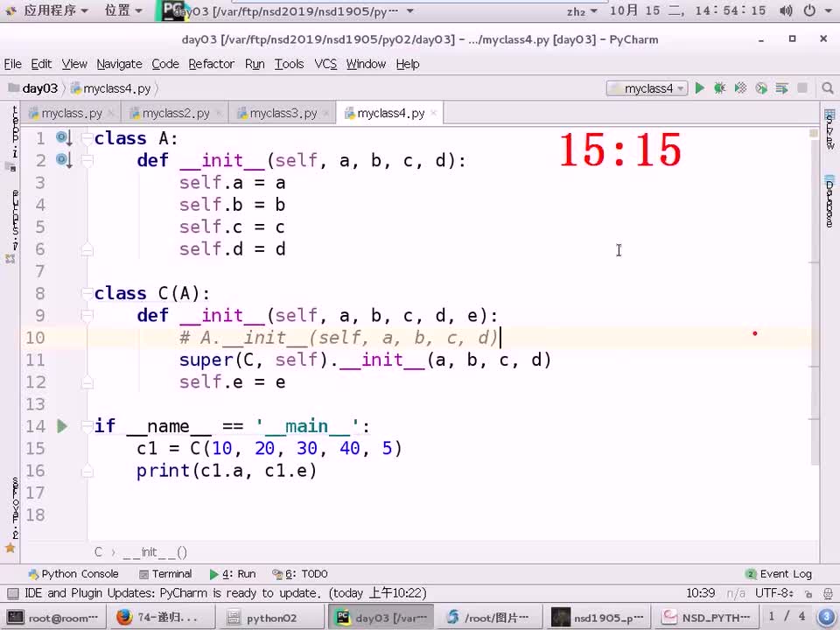Screen dimensions: 840x630
Task: Close the myclass.py tab
Action: [111, 114]
